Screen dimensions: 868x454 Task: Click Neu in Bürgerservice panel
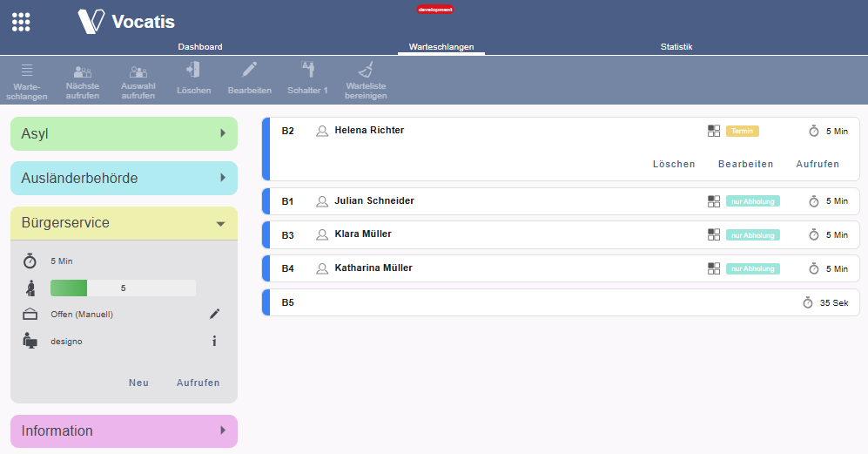click(x=138, y=383)
